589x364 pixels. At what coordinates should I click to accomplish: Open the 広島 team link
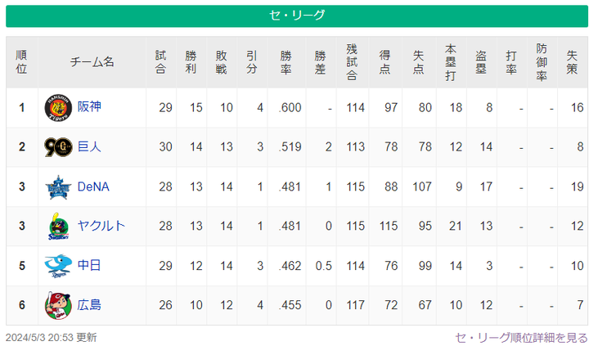click(89, 305)
